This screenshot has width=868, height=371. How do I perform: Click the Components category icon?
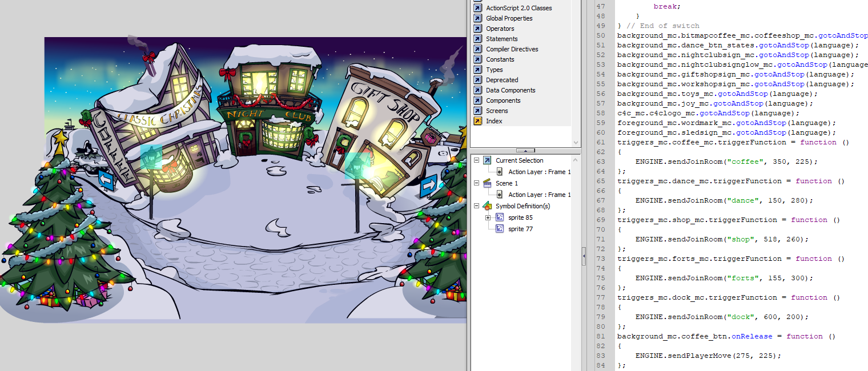point(477,100)
